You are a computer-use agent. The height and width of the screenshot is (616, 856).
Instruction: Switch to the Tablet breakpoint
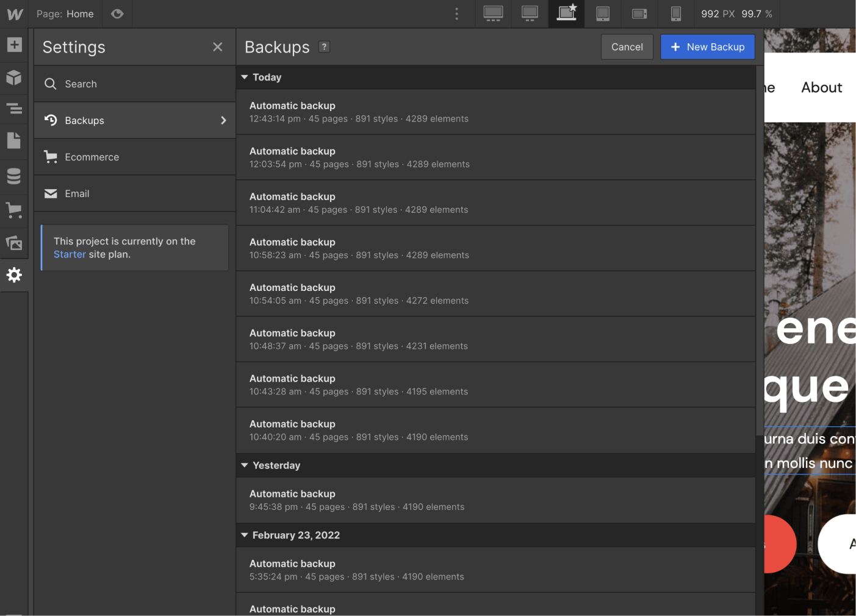pos(603,13)
